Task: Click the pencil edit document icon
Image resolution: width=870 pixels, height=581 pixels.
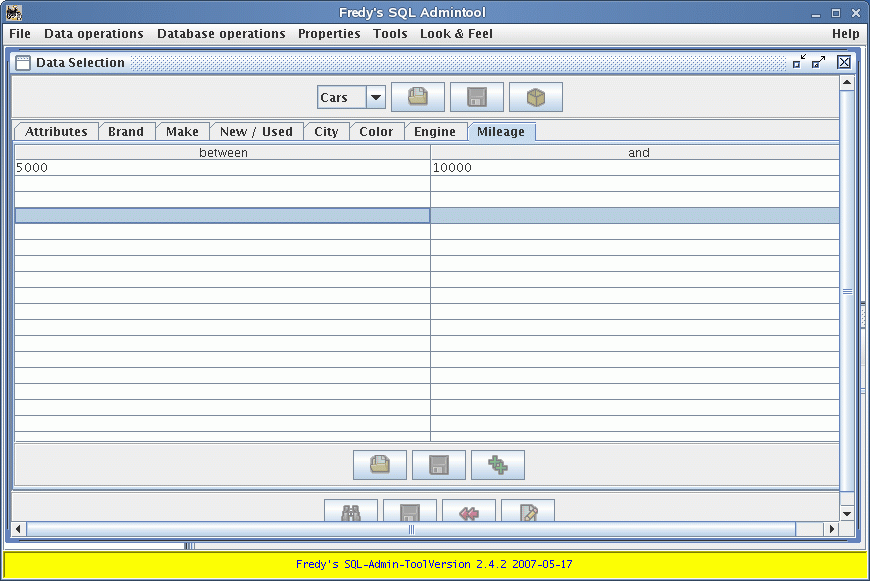Action: point(527,512)
